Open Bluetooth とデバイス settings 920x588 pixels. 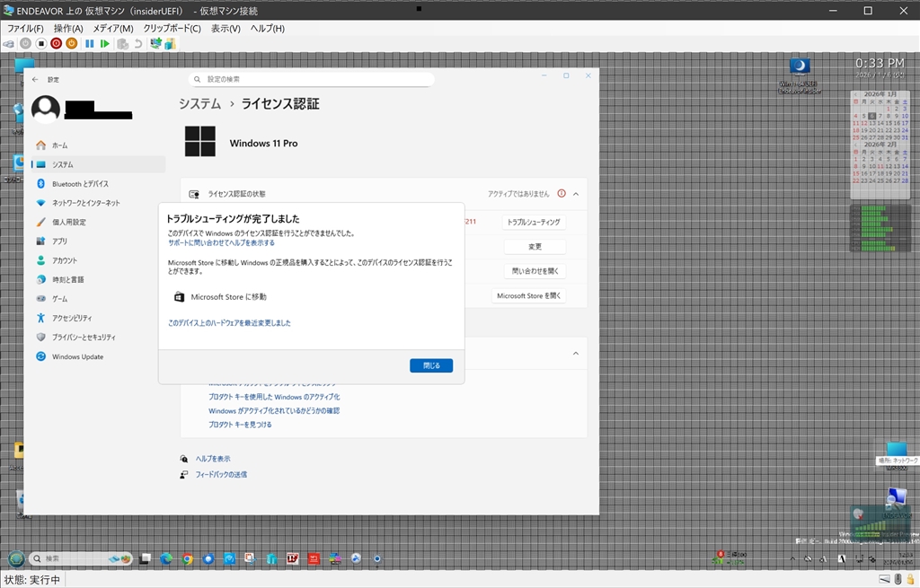coord(97,184)
